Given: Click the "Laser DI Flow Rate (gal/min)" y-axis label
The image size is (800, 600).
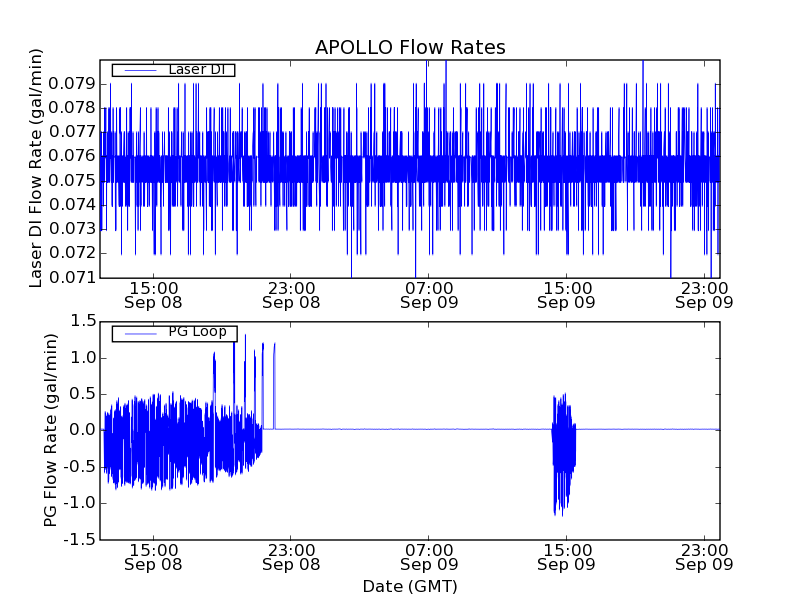Looking at the screenshot, I should (x=37, y=167).
